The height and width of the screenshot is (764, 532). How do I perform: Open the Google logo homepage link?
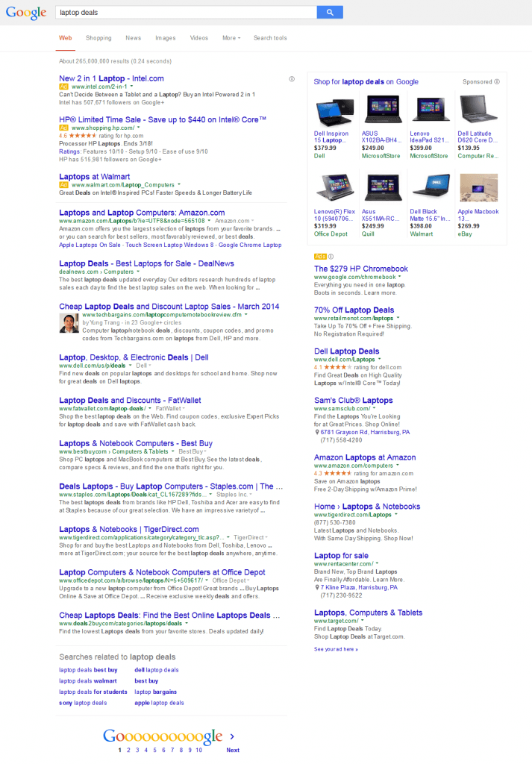pos(26,13)
